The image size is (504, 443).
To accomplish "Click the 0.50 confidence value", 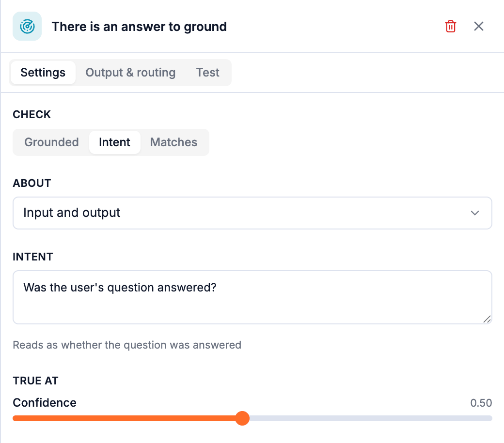I will click(481, 403).
